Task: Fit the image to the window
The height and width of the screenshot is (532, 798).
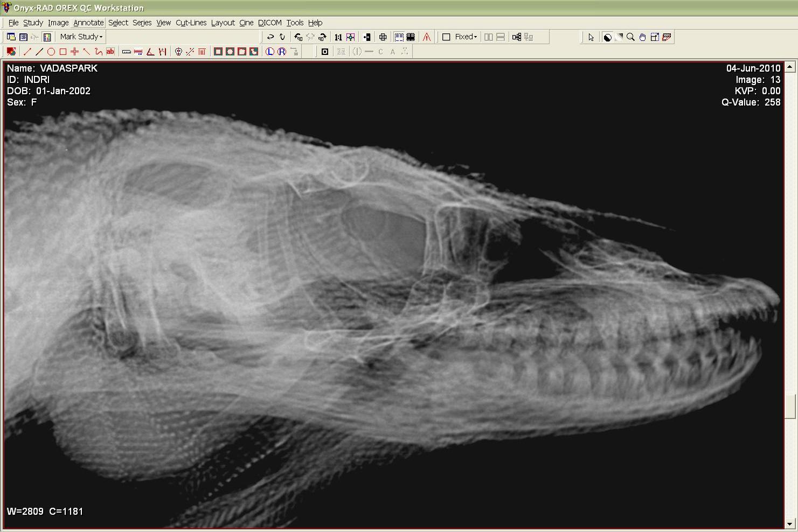Action: pos(350,37)
